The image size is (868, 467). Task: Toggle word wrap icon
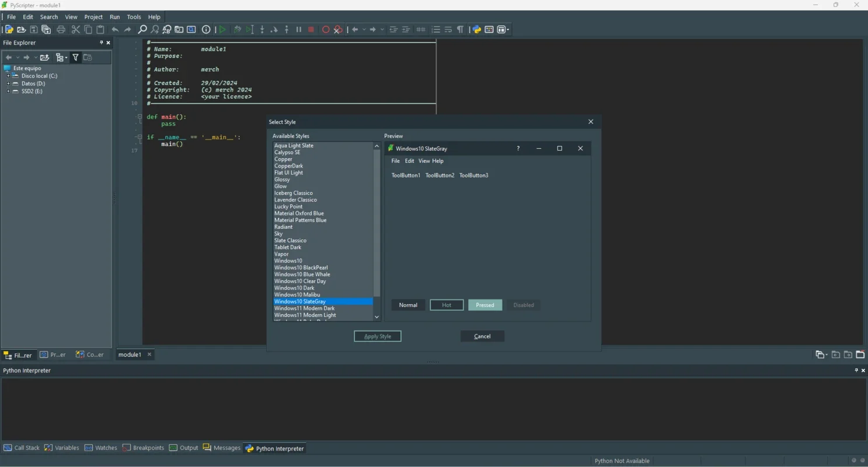(x=448, y=30)
